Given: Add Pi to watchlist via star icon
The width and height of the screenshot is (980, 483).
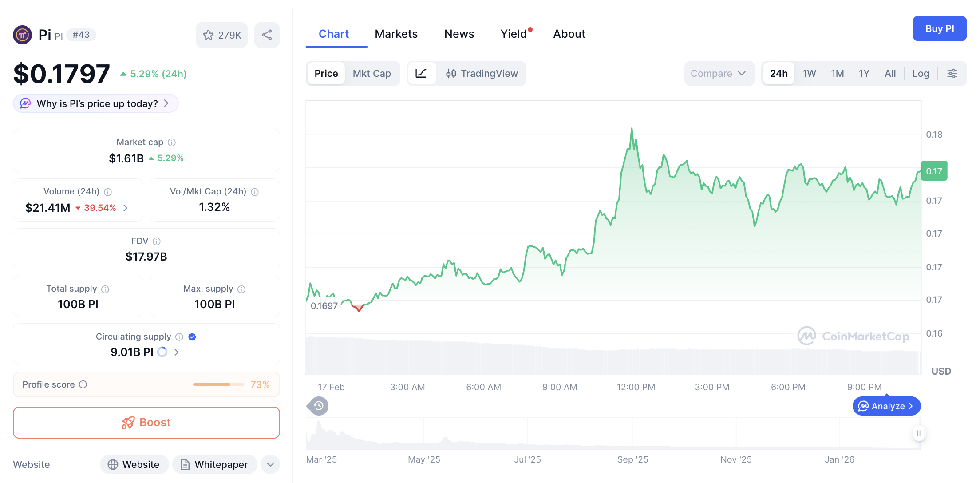Looking at the screenshot, I should coord(208,35).
